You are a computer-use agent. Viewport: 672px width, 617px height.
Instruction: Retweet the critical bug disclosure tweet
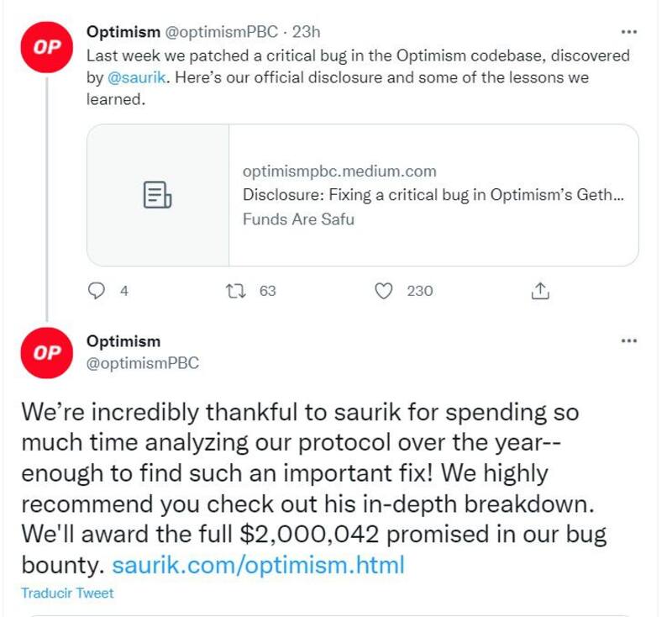point(238,291)
